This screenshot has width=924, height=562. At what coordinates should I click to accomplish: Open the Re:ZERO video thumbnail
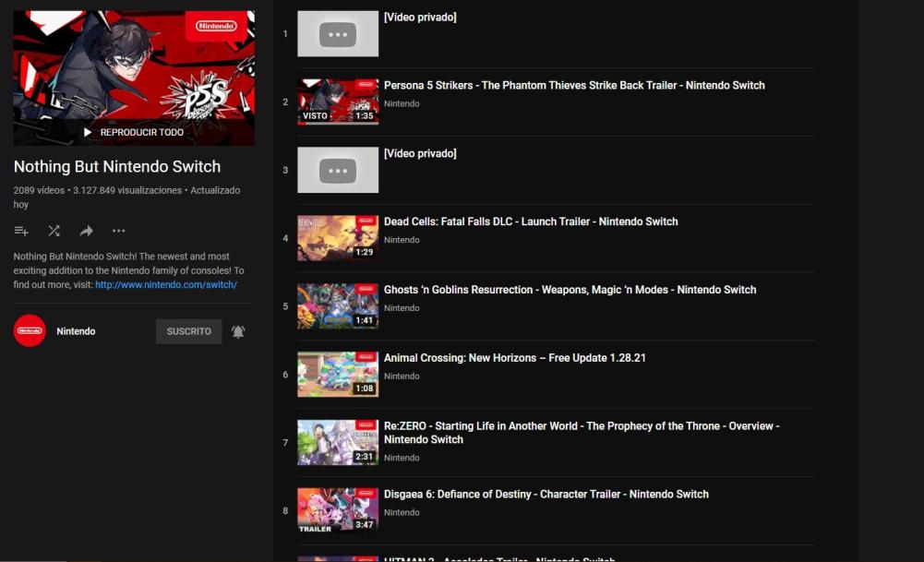[x=338, y=442]
